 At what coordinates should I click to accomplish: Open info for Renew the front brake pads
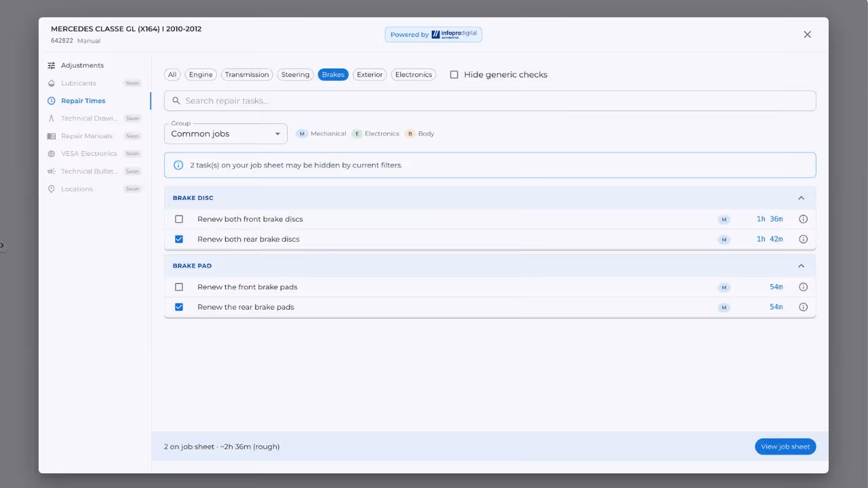click(x=803, y=287)
